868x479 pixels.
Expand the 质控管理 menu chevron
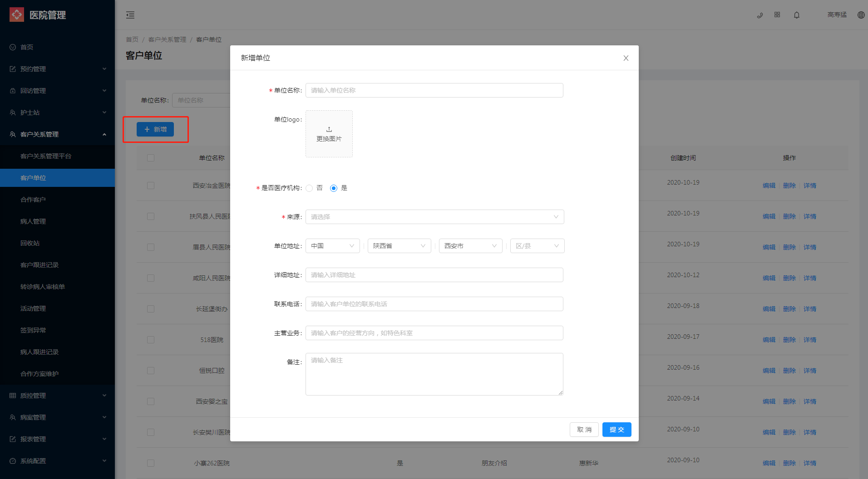point(104,396)
